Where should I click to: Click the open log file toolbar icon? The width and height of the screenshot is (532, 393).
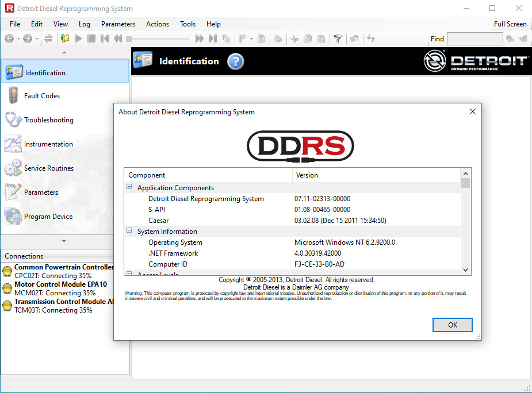point(65,38)
